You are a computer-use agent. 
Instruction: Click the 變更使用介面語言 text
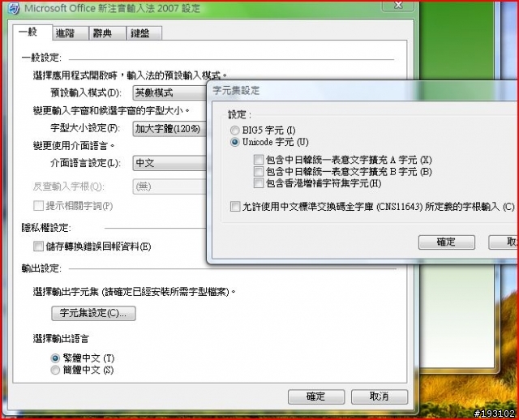coord(74,146)
